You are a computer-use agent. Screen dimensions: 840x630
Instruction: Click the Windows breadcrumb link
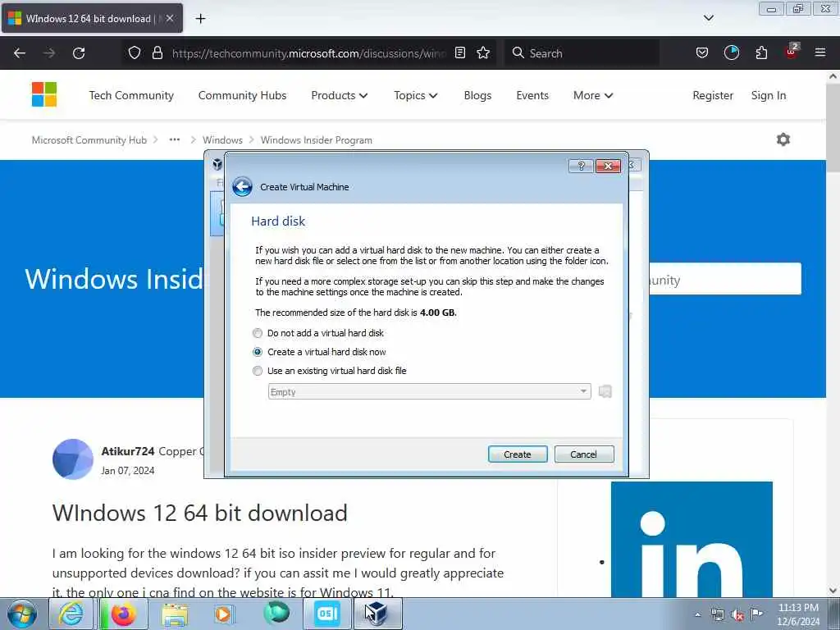click(222, 139)
